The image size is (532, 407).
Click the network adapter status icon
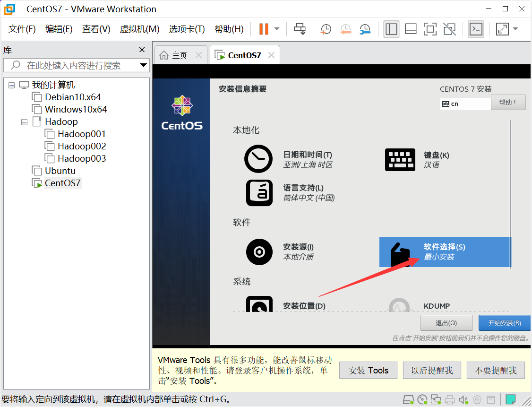tap(436, 399)
